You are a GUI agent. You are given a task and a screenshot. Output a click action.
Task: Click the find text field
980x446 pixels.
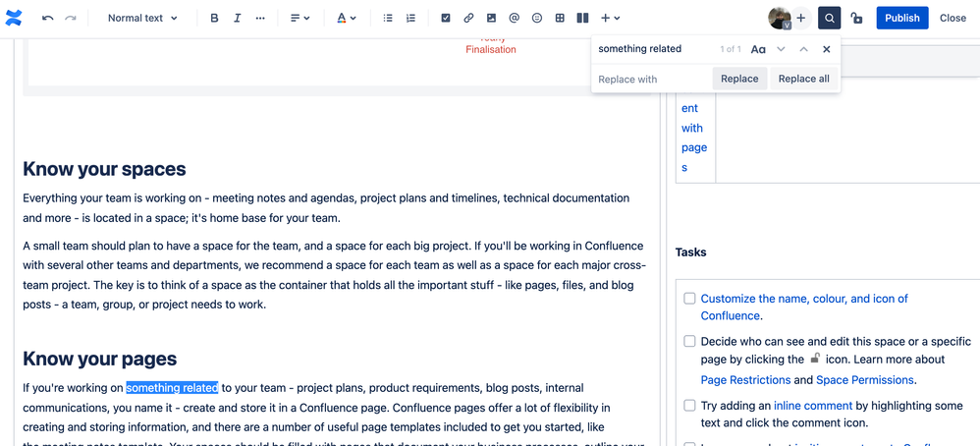pyautogui.click(x=655, y=49)
